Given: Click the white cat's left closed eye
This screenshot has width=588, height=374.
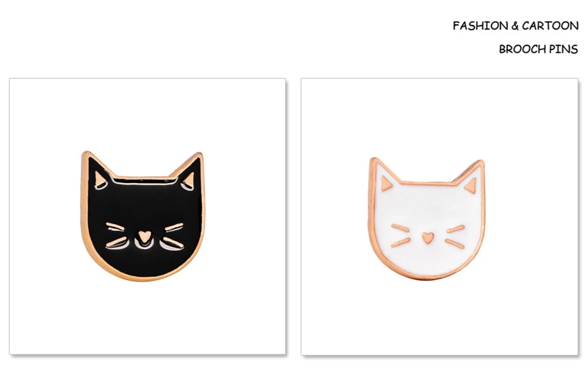Looking at the screenshot, I should click(400, 228).
